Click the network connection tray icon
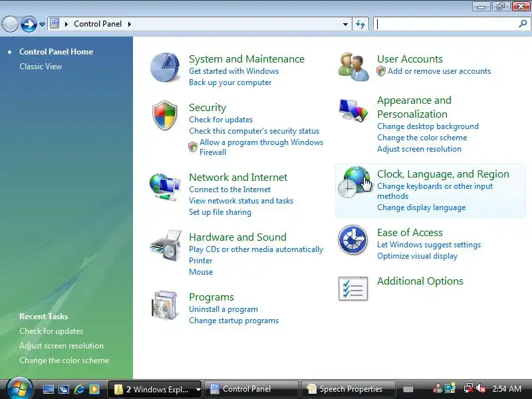Viewport: 532px width, 399px height. (469, 388)
